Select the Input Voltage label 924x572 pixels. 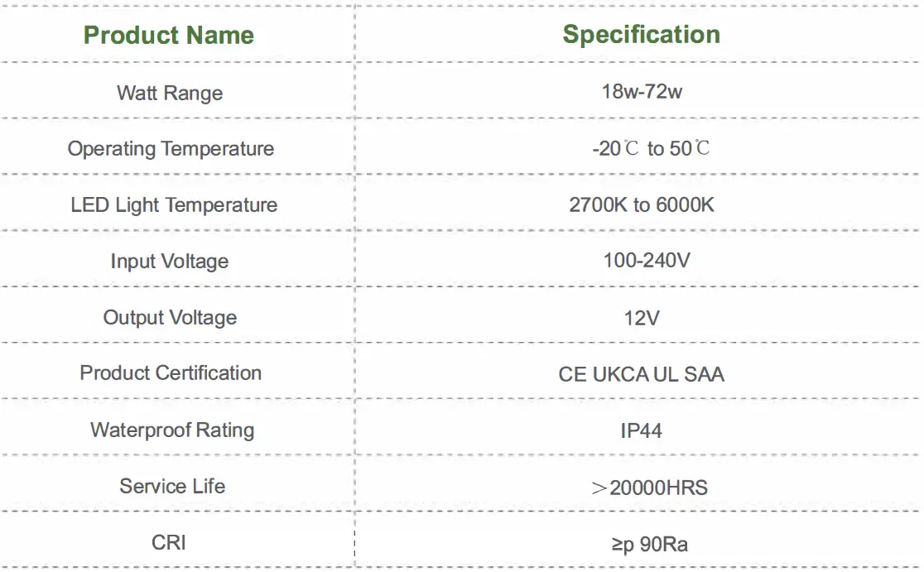tap(170, 262)
